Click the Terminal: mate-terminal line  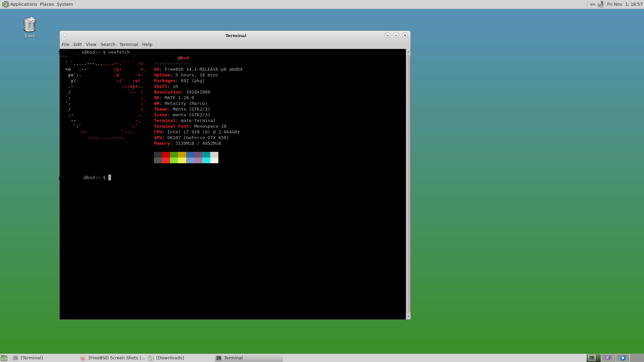(184, 121)
